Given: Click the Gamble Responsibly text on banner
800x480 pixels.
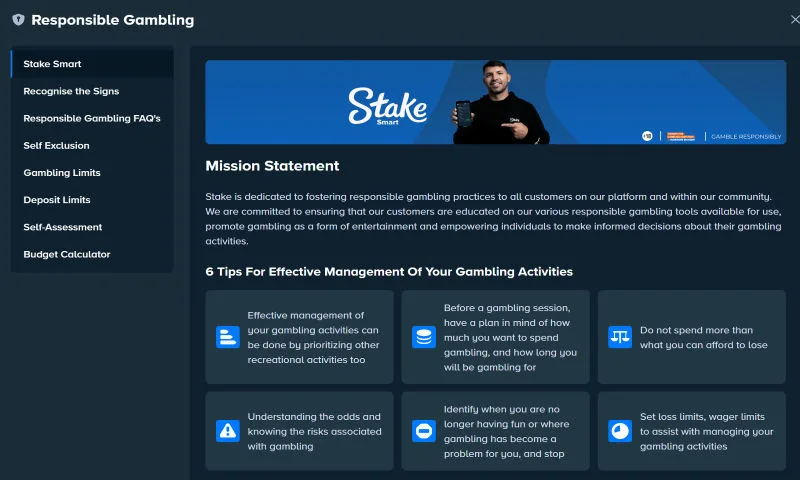Looking at the screenshot, I should pyautogui.click(x=745, y=136).
